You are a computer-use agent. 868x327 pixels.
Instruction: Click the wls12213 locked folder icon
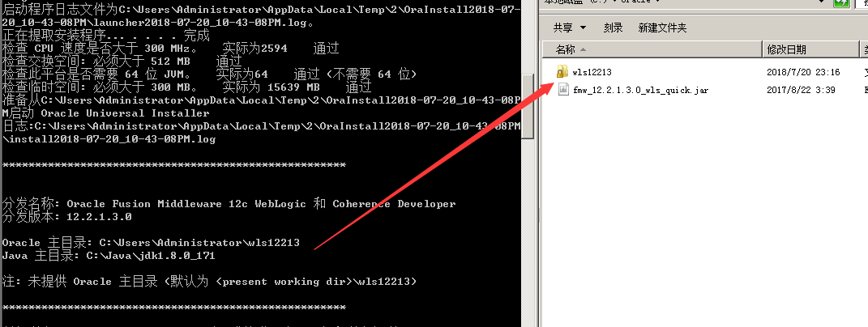click(x=562, y=71)
